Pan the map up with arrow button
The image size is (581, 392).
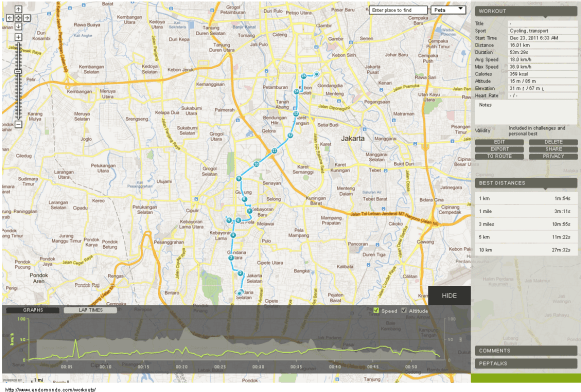pos(18,9)
